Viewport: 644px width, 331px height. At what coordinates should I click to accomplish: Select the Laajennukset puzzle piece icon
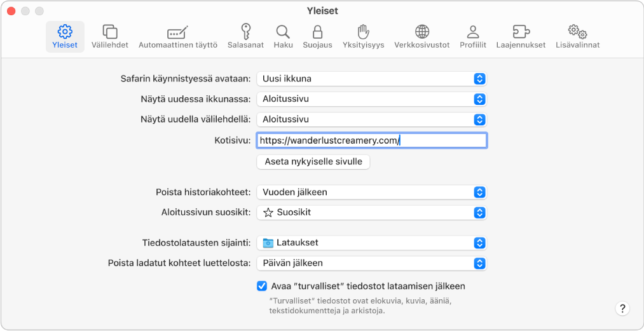[x=521, y=32]
